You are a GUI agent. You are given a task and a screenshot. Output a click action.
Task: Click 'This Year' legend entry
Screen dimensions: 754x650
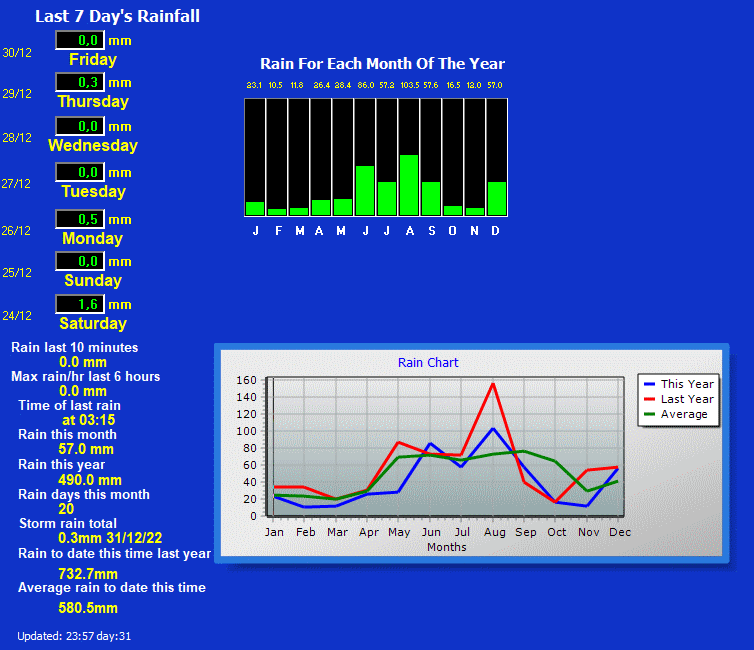(x=679, y=384)
